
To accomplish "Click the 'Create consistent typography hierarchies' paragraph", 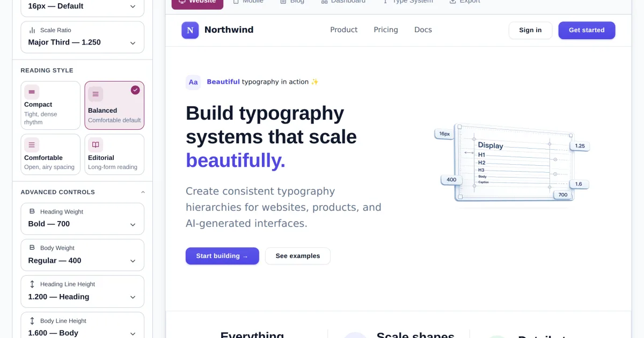I will (x=283, y=207).
